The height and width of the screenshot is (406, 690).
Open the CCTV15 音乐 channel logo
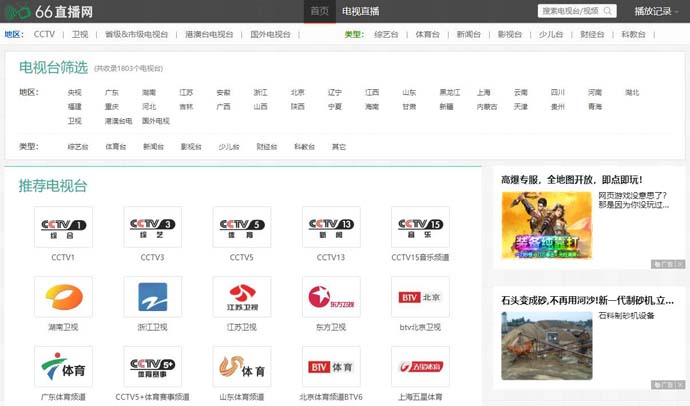(420, 227)
